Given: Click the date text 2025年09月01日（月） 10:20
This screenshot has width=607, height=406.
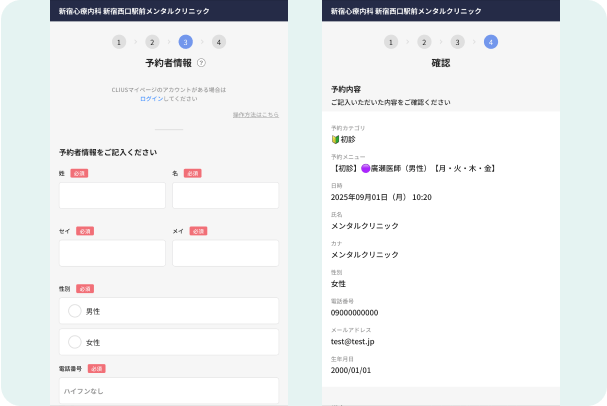Looking at the screenshot, I should click(381, 197).
